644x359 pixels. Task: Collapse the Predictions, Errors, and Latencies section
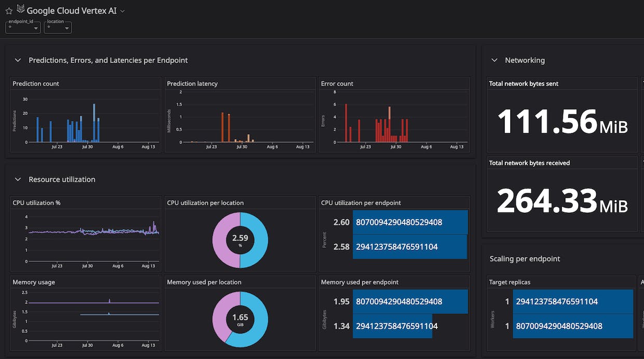pyautogui.click(x=18, y=60)
